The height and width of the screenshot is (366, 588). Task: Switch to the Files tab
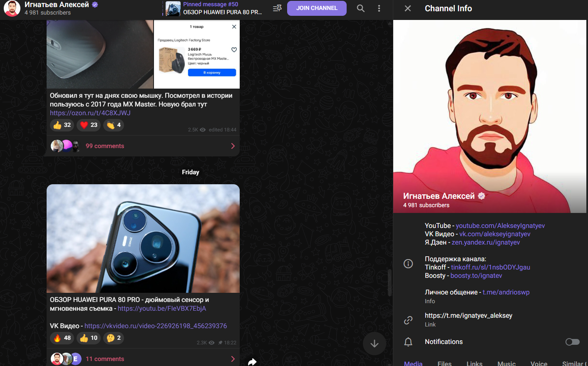[x=444, y=364]
